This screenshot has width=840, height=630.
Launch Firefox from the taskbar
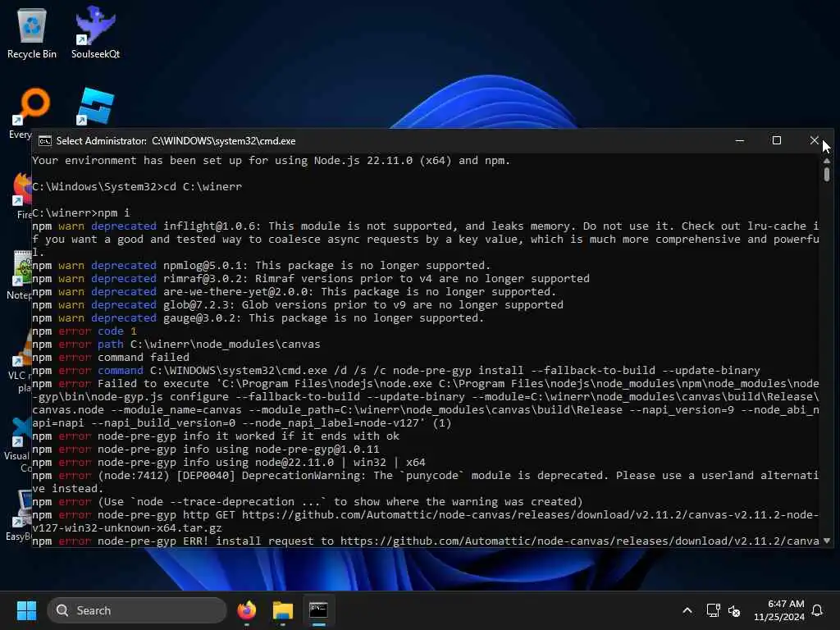(x=247, y=610)
